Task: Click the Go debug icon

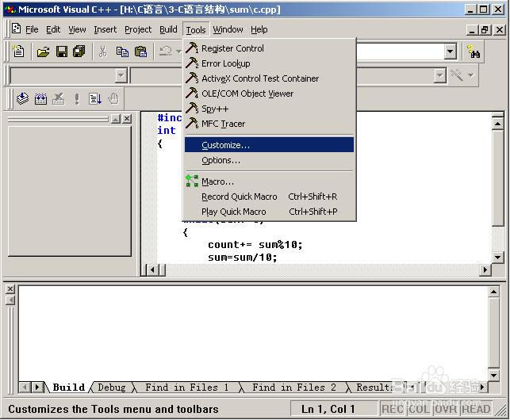Action: [x=95, y=98]
